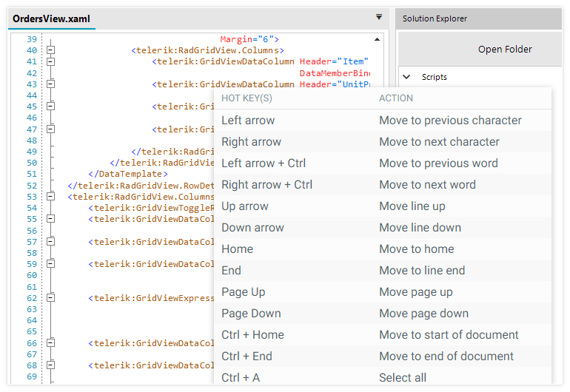Select the Scripts tree item label
The height and width of the screenshot is (392, 570).
tap(434, 77)
